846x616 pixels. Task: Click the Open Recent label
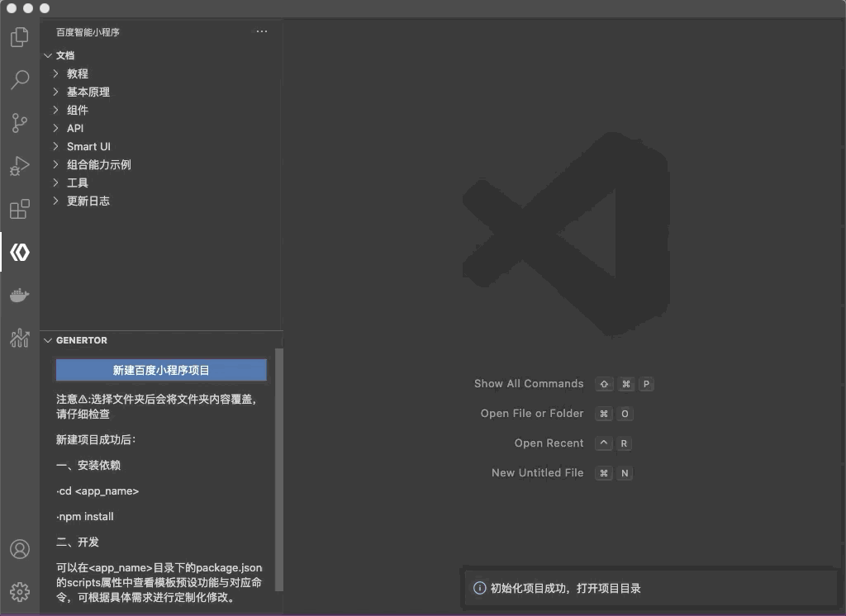click(549, 443)
